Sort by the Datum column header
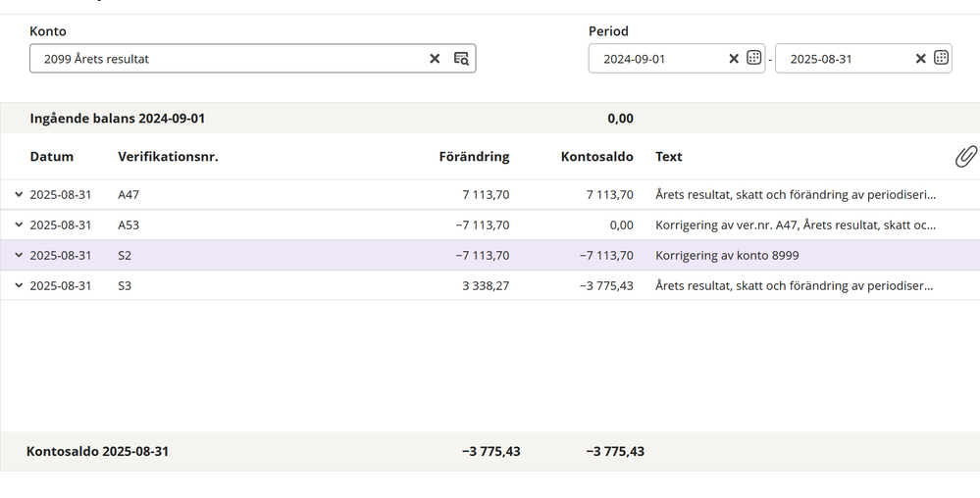The image size is (980, 498). point(52,157)
